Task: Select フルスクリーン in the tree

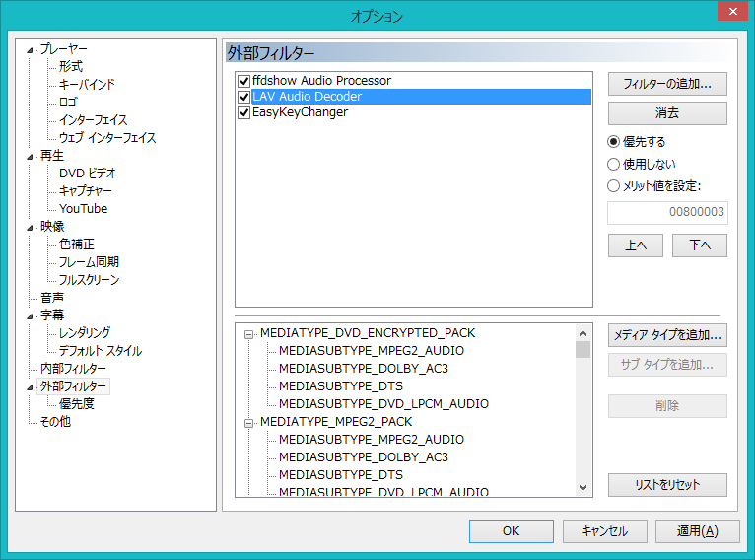Action: 89,280
